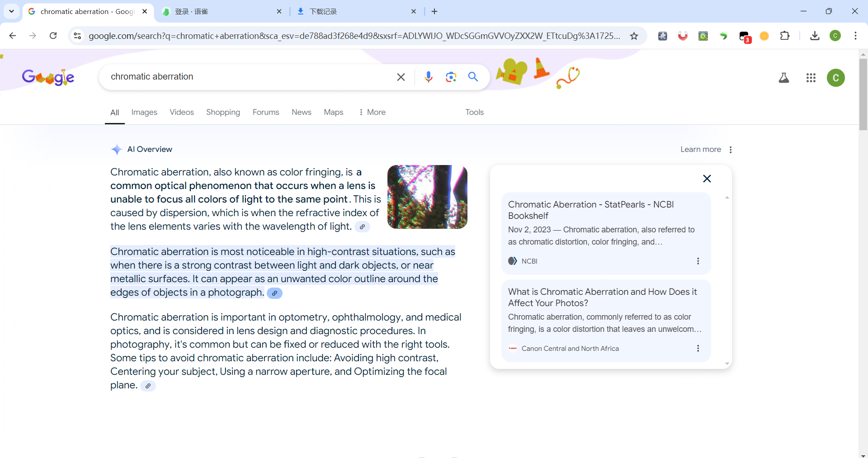Click link chip after third AI paragraph
The image size is (868, 458).
coord(148,386)
